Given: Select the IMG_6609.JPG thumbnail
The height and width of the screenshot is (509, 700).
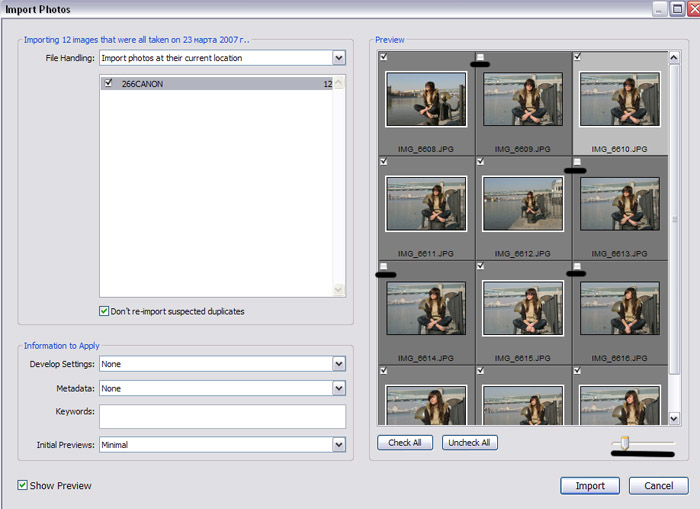Looking at the screenshot, I should (523, 99).
